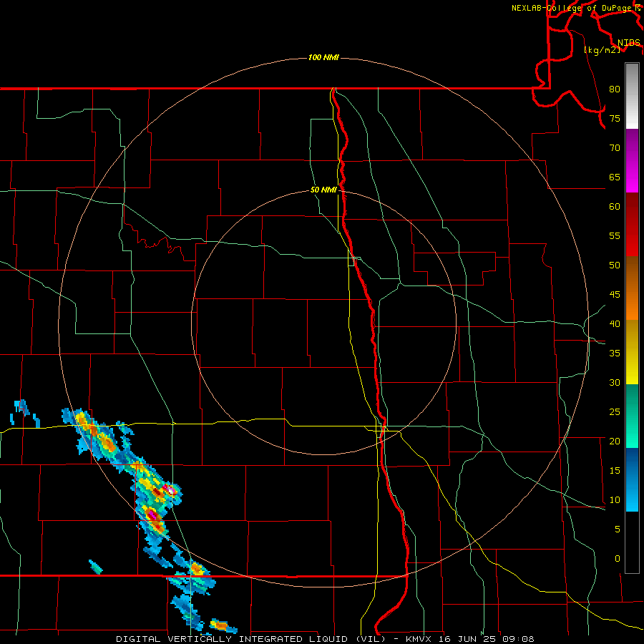Click the 10 value on the color scale
The image size is (644, 644).
[x=615, y=500]
